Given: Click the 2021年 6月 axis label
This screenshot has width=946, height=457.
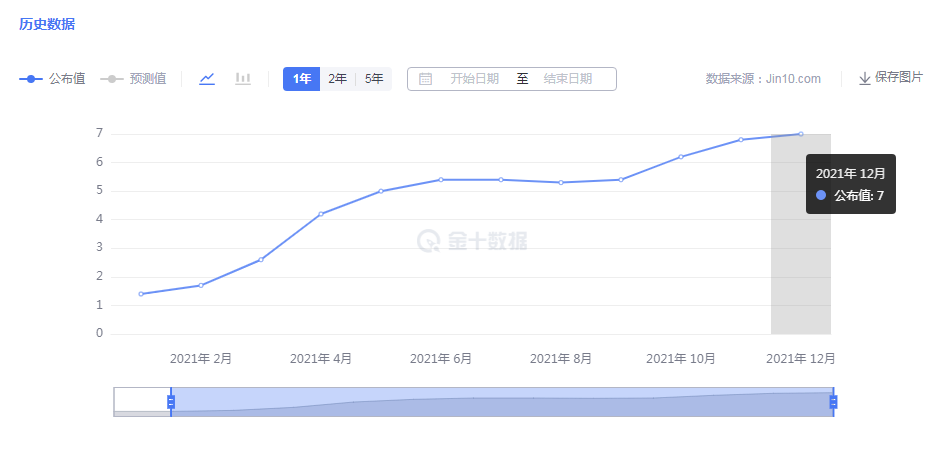Looking at the screenshot, I should (x=441, y=359).
